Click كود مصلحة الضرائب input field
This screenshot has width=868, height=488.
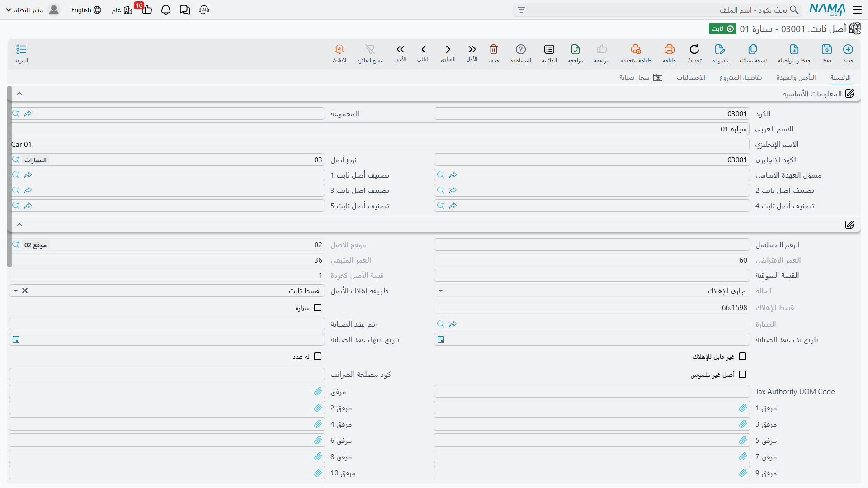[x=167, y=375]
